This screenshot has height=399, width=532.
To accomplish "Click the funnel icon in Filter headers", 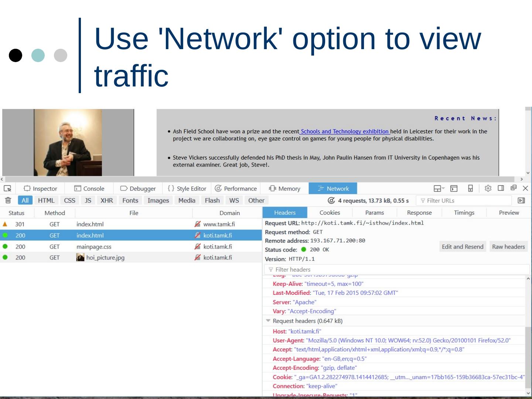I will click(x=271, y=270).
